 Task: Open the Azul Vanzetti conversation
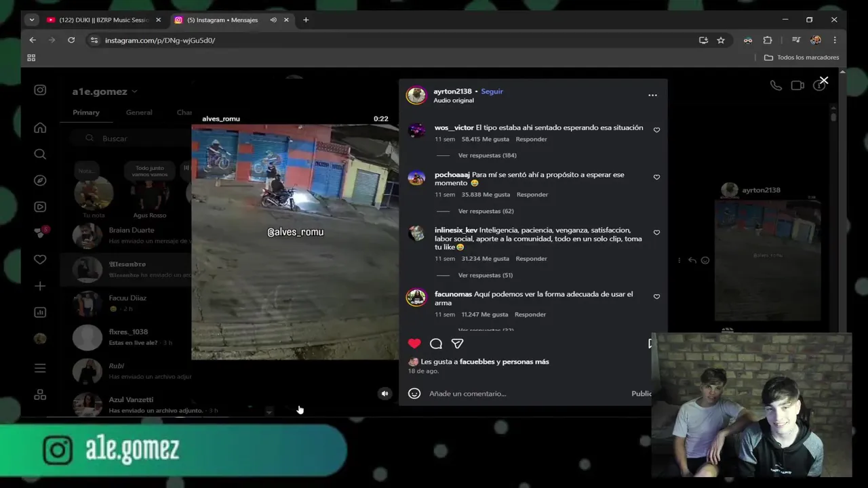[x=125, y=405]
